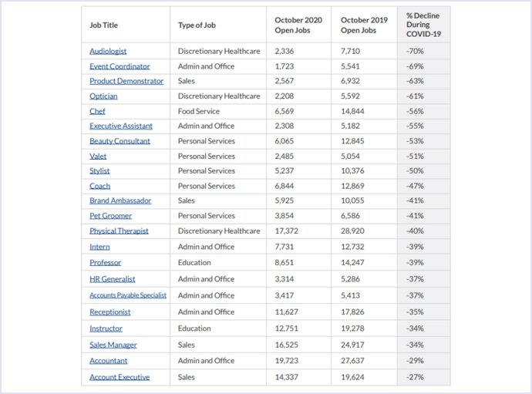Open the Beauty Consultant link
Image resolution: width=532 pixels, height=394 pixels.
click(x=120, y=141)
